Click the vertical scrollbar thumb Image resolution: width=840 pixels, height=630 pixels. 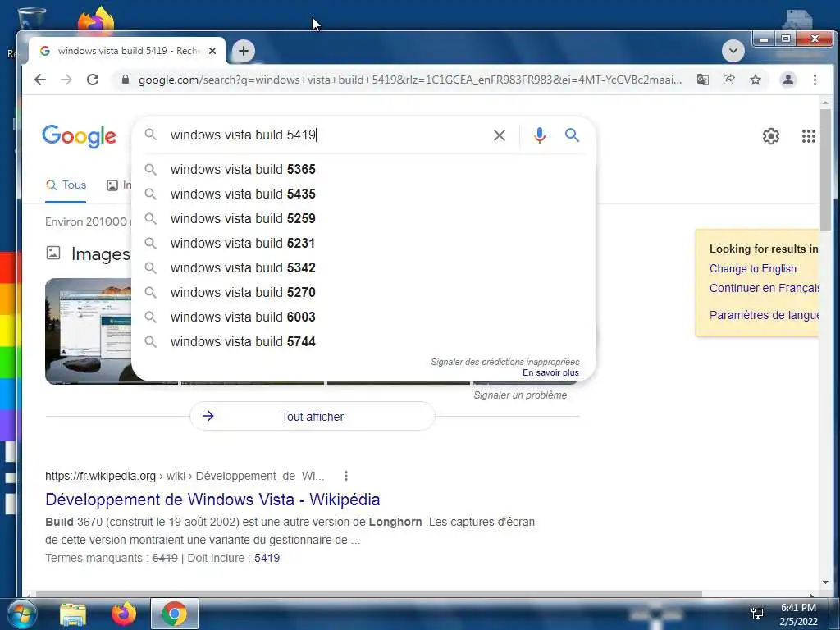click(825, 170)
